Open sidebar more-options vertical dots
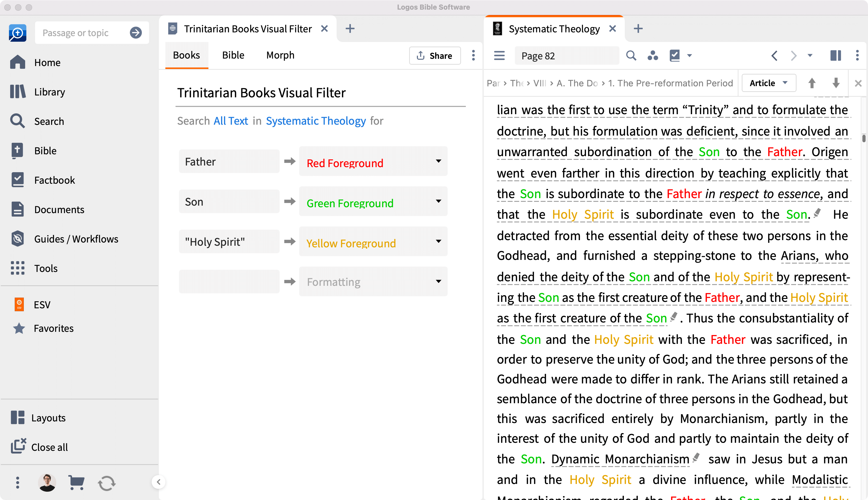The width and height of the screenshot is (868, 500). [x=17, y=482]
